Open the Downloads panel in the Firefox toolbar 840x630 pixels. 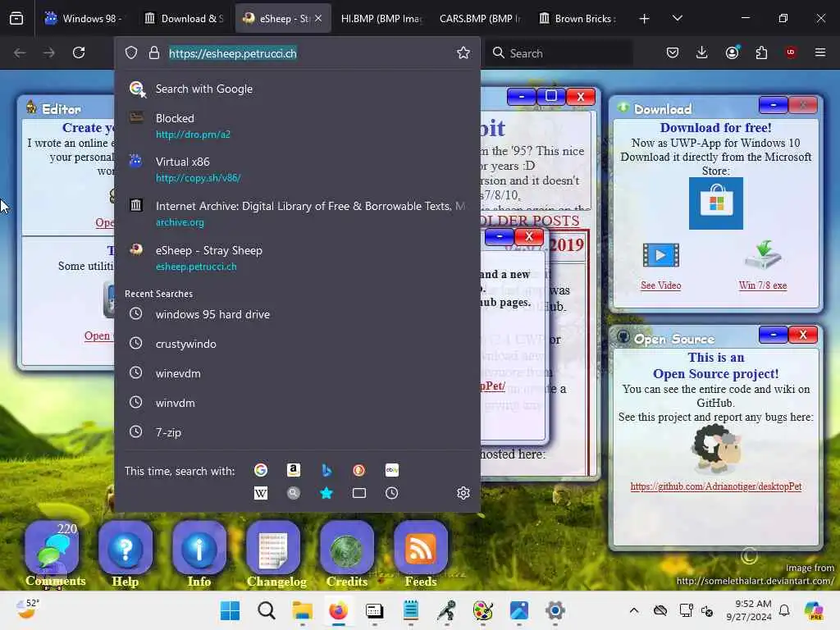pos(702,52)
